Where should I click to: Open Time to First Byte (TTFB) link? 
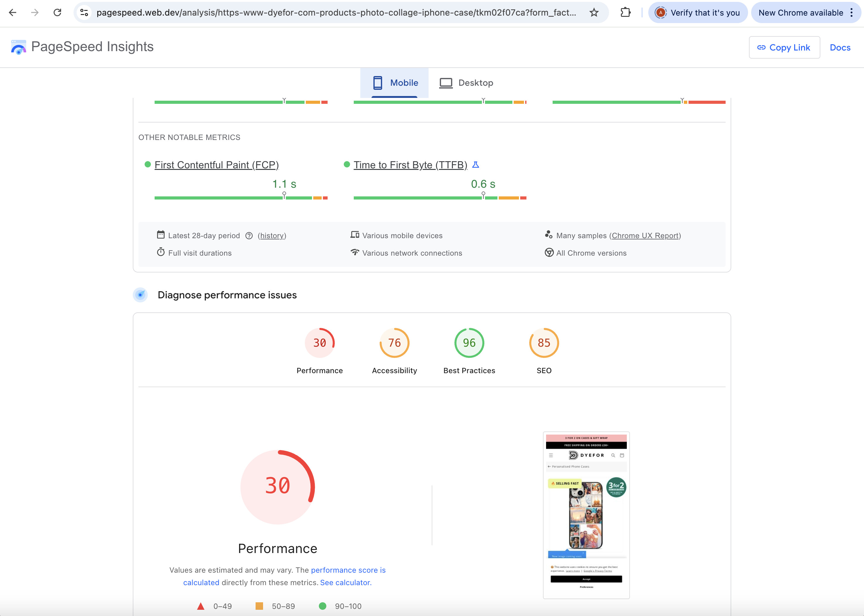coord(410,165)
